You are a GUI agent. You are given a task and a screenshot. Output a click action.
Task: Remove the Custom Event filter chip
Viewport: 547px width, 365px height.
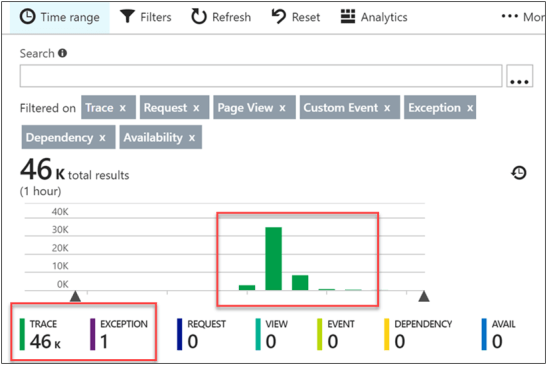tap(387, 108)
